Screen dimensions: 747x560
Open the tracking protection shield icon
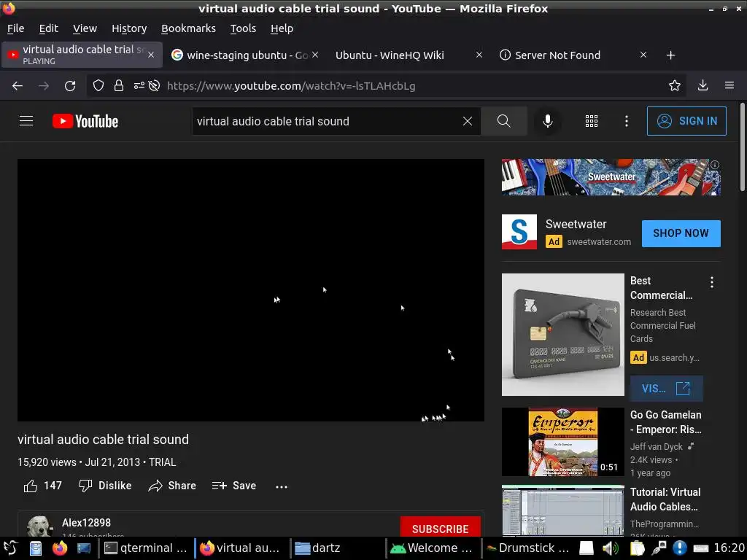(x=98, y=86)
